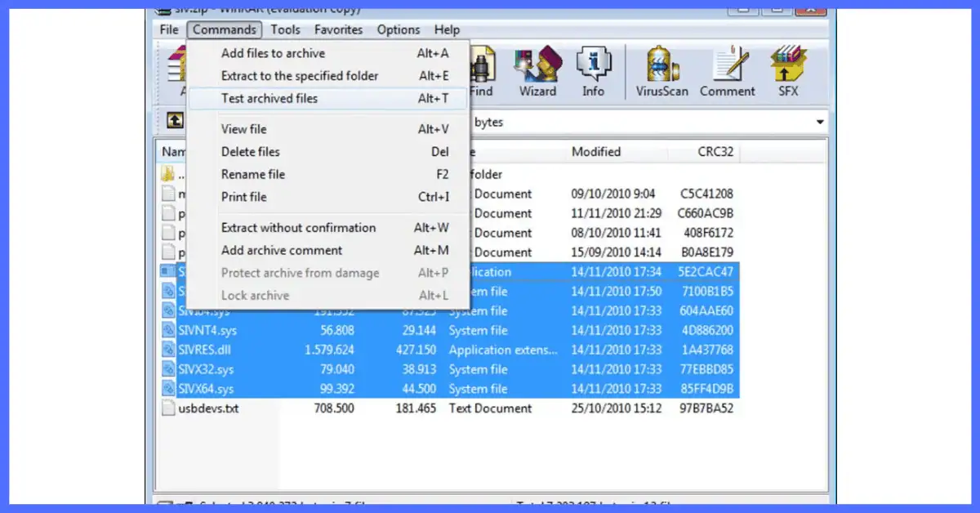Screen dimensions: 980x513
Task: Choose Add archive comment
Action: pos(328,251)
